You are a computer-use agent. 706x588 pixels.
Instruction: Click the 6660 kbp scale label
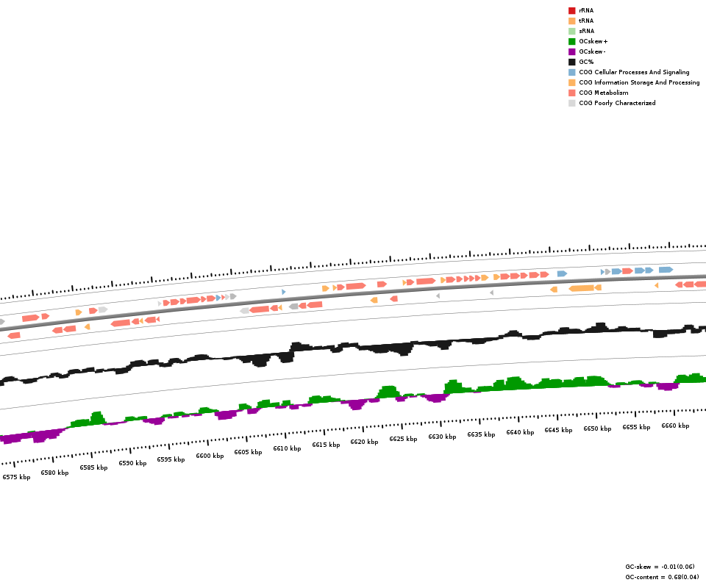tap(675, 426)
